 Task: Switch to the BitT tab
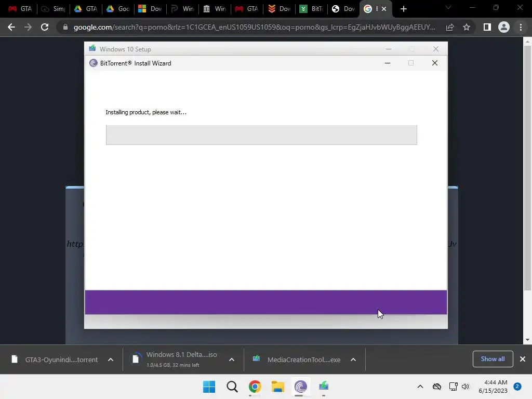(x=312, y=9)
